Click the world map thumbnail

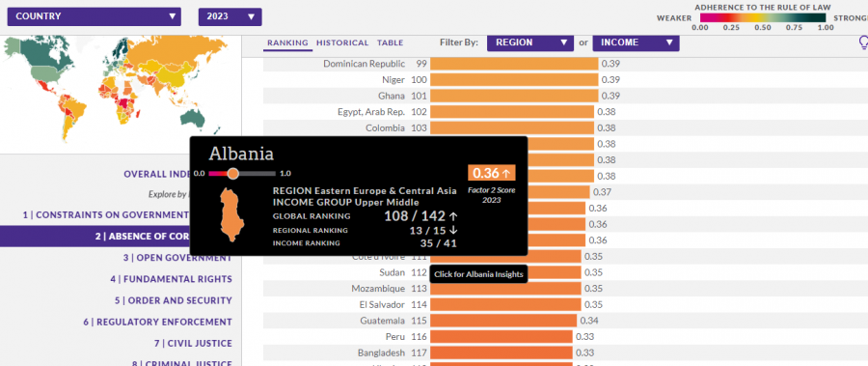click(x=121, y=95)
